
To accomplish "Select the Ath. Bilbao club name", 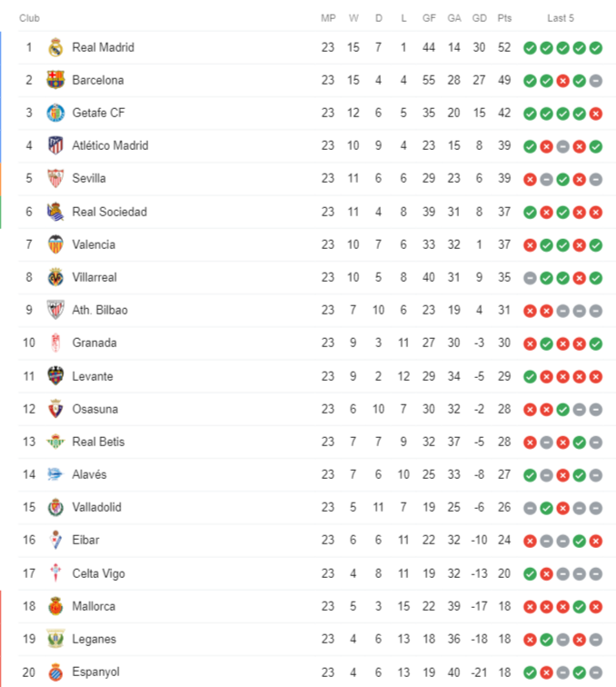I will [x=100, y=310].
